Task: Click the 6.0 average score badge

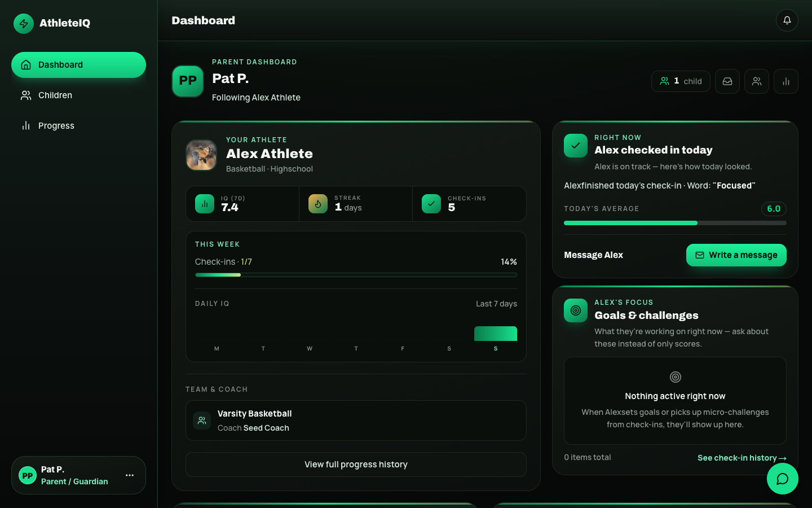Action: coord(774,209)
